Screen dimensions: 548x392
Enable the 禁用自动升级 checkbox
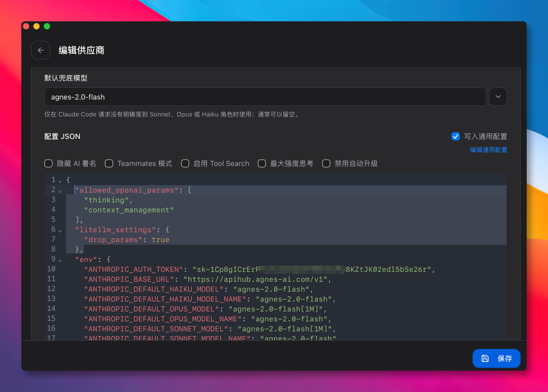pos(326,163)
